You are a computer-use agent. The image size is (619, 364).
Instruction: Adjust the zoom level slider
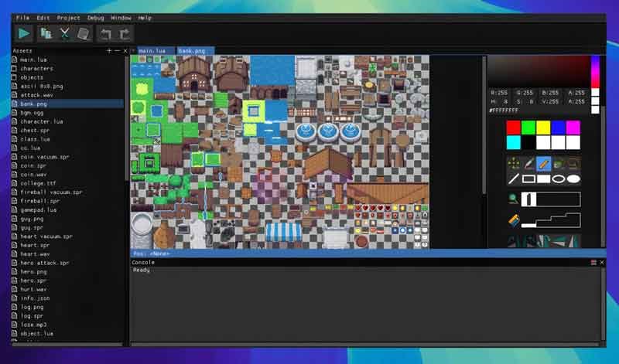pos(551,199)
